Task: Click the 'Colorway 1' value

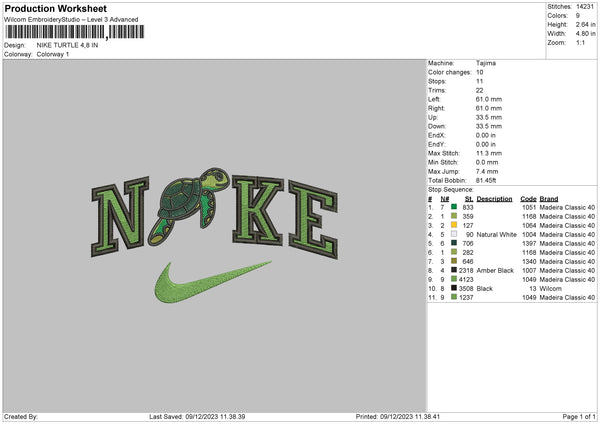Action: (53, 54)
